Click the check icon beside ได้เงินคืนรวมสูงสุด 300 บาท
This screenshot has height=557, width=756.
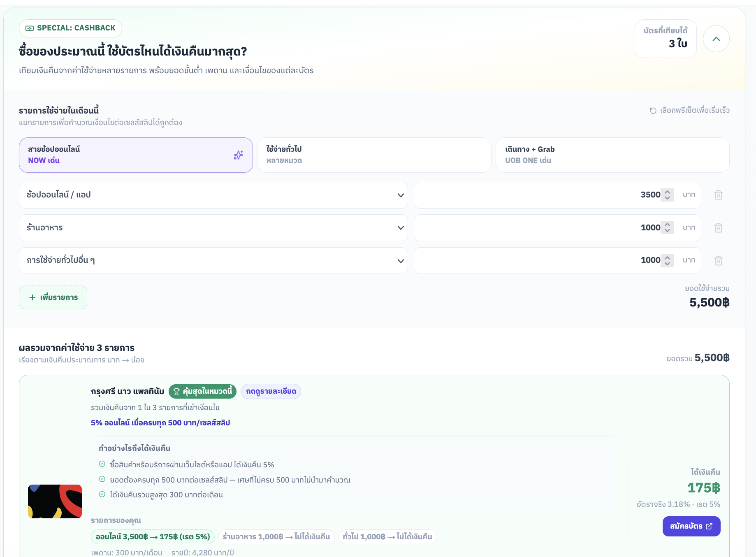[x=102, y=494]
